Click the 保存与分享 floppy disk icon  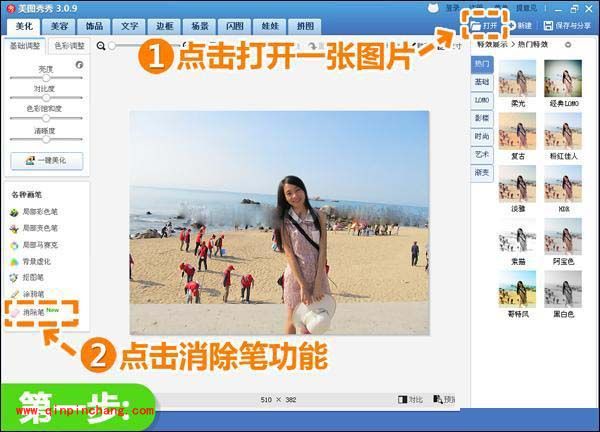(548, 26)
